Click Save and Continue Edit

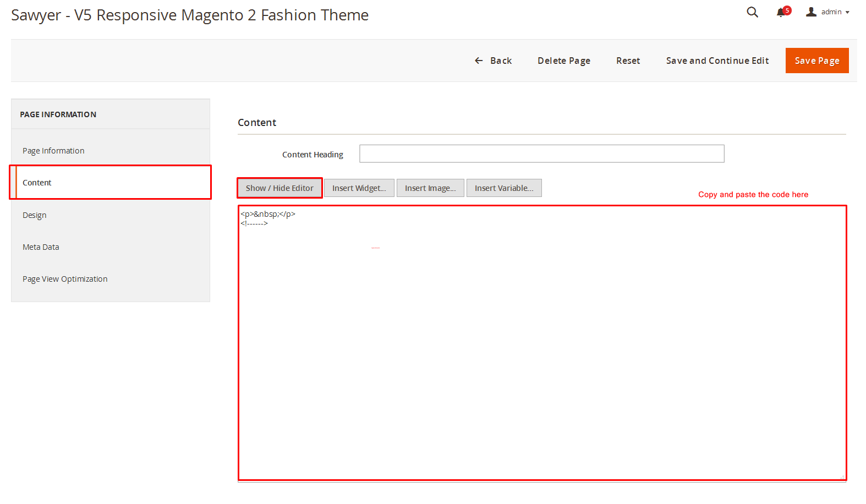click(x=717, y=61)
